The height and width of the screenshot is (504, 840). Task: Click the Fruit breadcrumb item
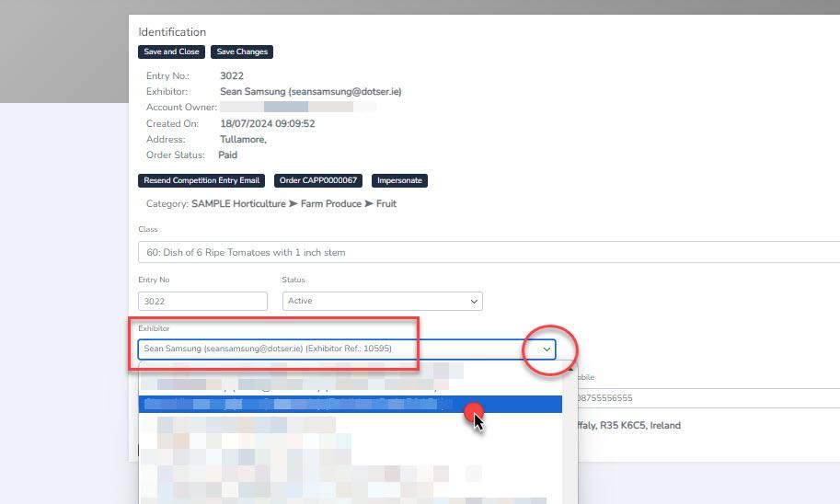pyautogui.click(x=386, y=204)
